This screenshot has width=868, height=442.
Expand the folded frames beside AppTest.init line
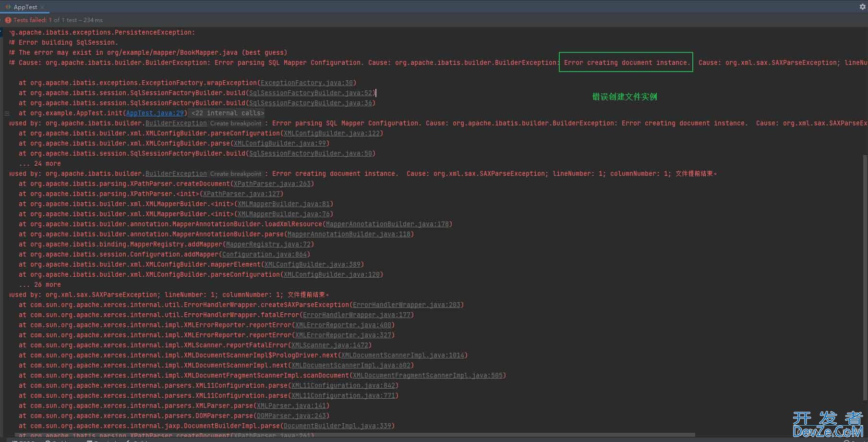tap(7, 113)
